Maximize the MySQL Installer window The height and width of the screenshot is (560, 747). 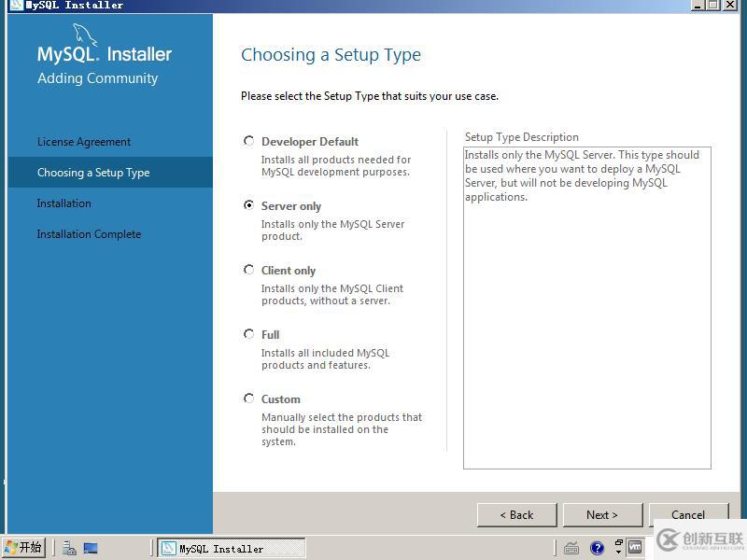tap(713, 6)
